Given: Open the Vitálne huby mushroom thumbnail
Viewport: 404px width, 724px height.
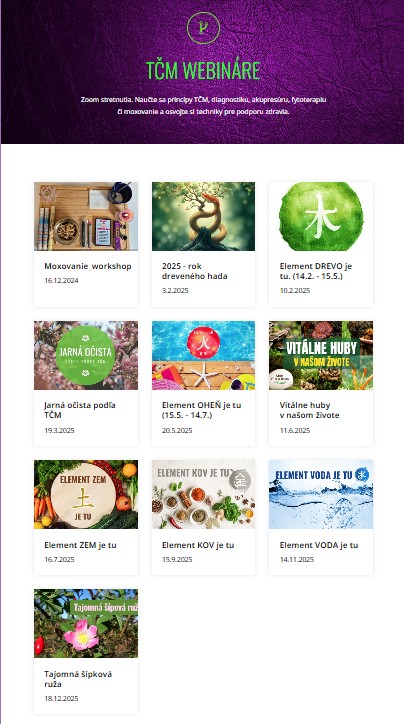Looking at the screenshot, I should [x=321, y=356].
